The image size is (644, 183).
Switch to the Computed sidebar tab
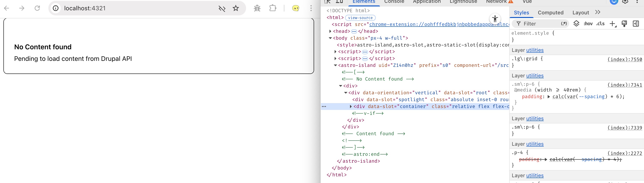coord(551,12)
